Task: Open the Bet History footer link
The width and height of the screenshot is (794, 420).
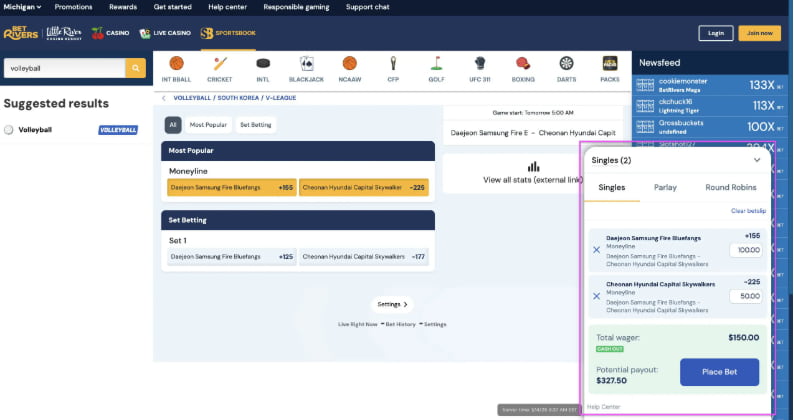Action: (400, 324)
